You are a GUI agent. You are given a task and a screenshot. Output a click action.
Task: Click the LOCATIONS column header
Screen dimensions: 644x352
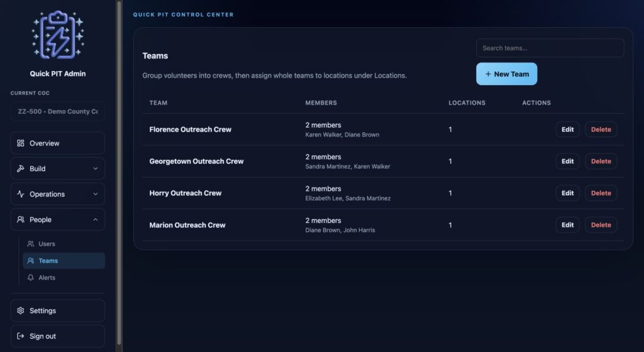tap(467, 103)
